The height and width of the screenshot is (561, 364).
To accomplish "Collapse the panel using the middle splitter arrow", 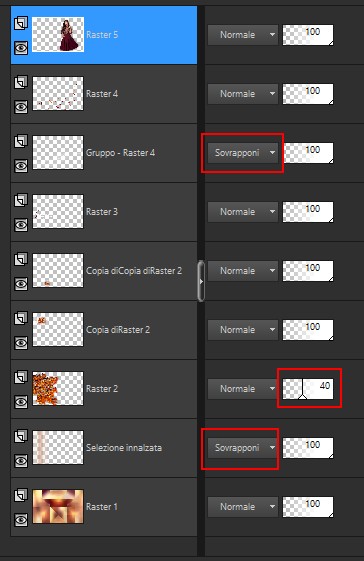I will pos(201,281).
